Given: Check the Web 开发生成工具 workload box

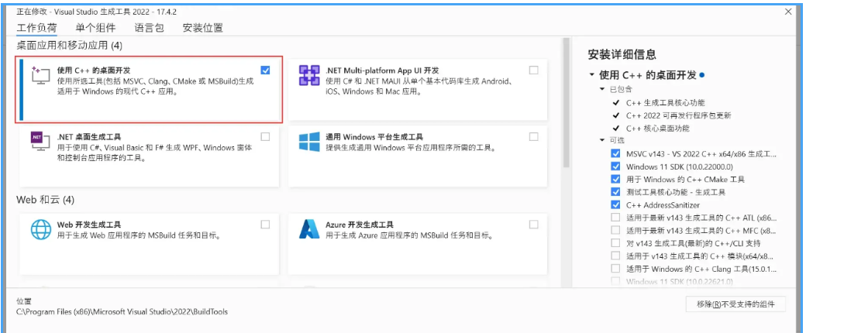Looking at the screenshot, I should click(x=265, y=224).
